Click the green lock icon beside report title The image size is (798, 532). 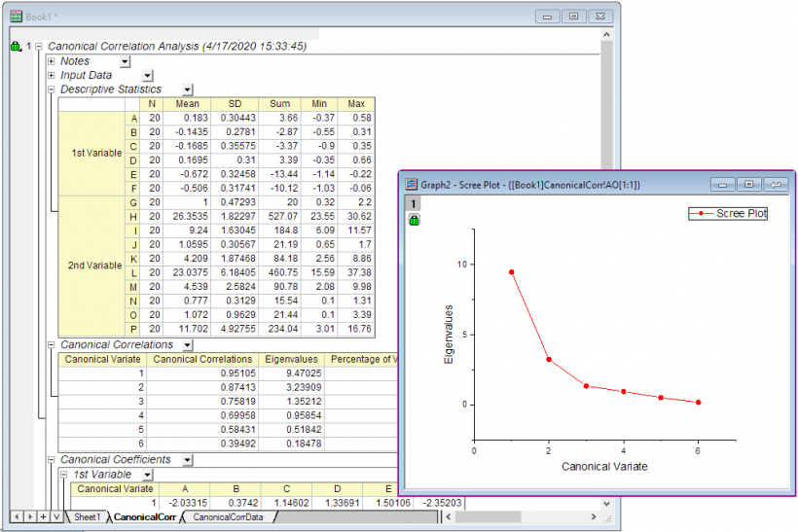click(16, 47)
